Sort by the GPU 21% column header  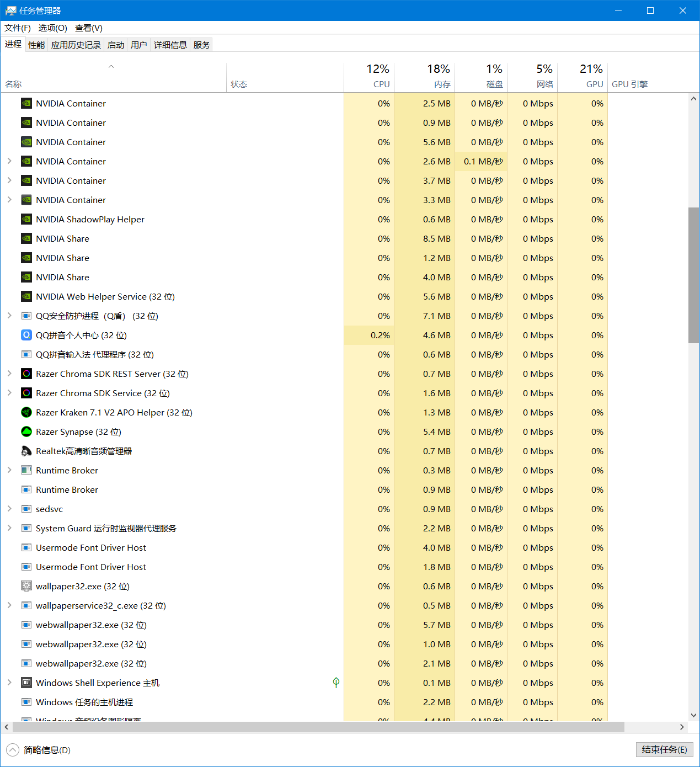583,77
